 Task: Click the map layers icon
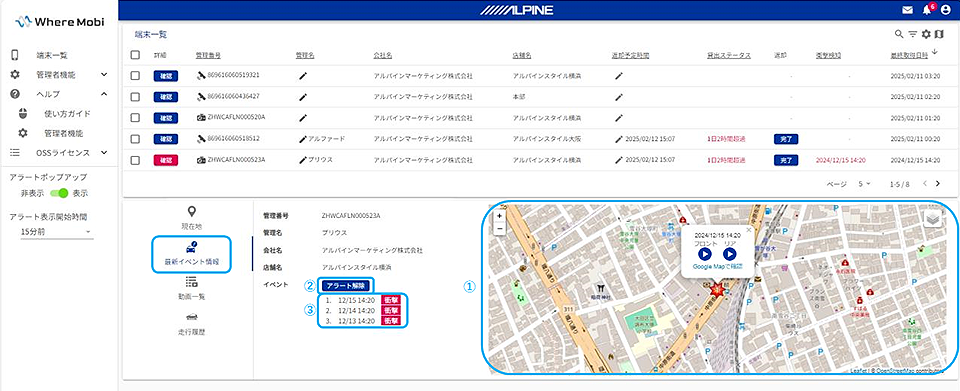[932, 218]
